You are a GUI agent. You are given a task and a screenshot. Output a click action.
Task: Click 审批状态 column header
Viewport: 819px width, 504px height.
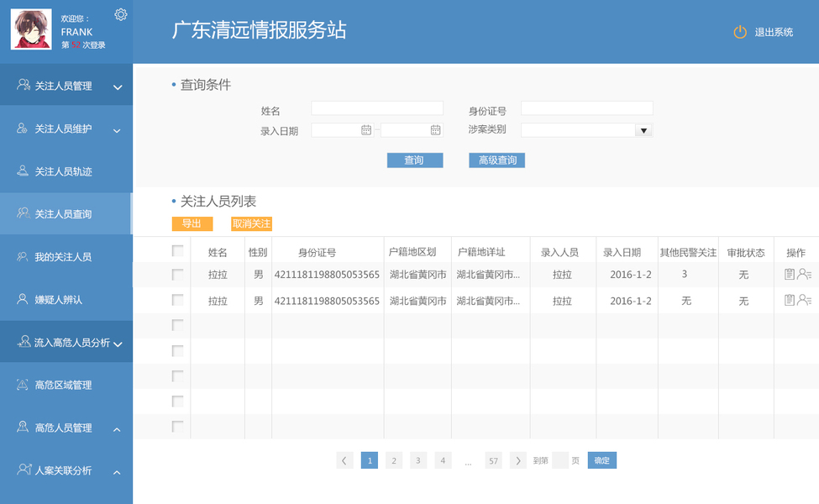tap(746, 253)
